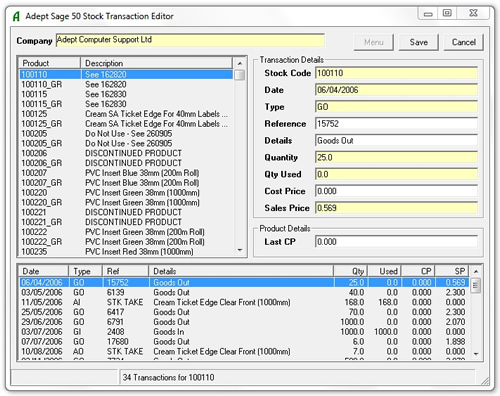Click the transaction Date field with 06/04/2006

click(396, 90)
